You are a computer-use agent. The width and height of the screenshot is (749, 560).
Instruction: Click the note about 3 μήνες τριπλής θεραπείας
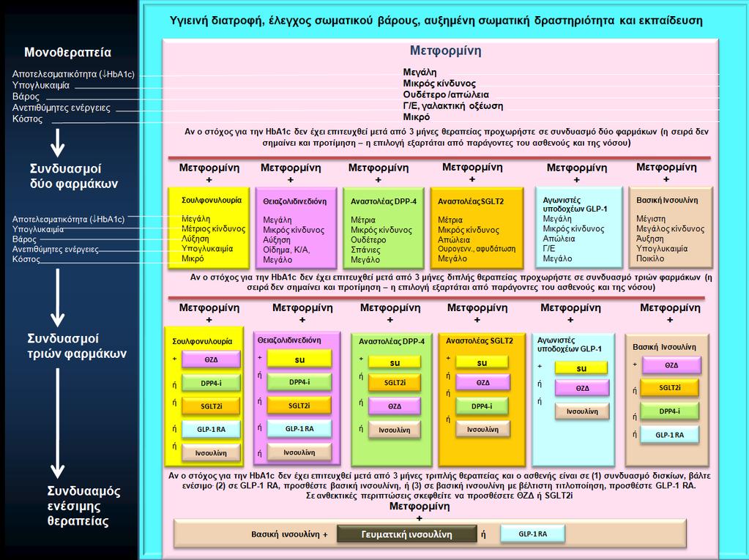tap(439, 481)
